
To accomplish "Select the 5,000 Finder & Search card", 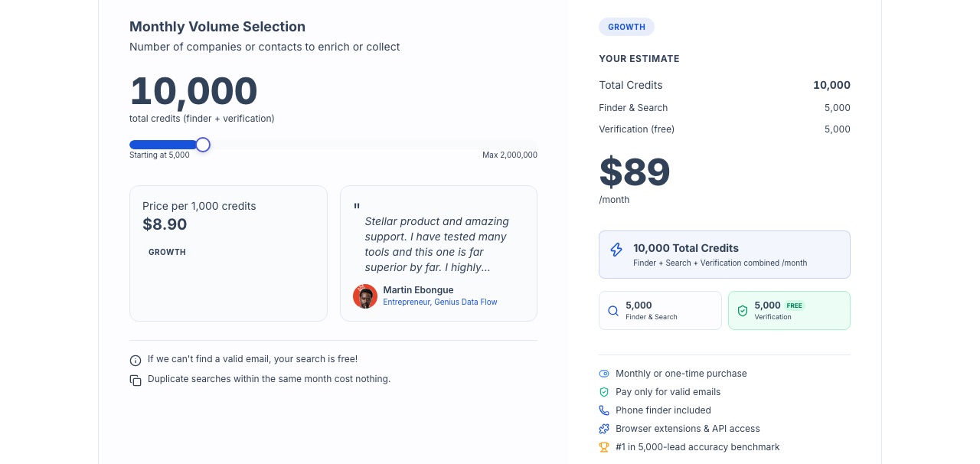I will click(660, 311).
